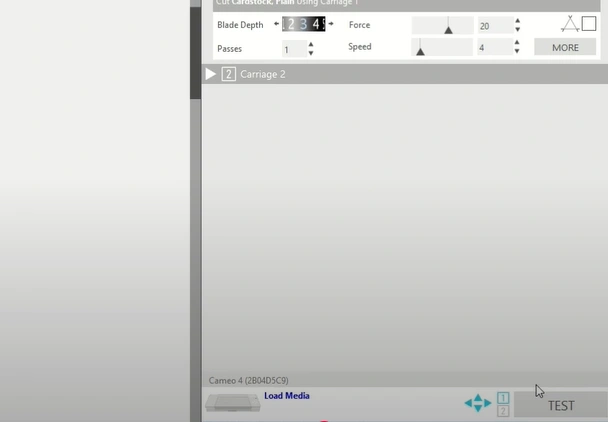This screenshot has width=608, height=422.
Task: Increase blade depth with right arrow
Action: (331, 24)
